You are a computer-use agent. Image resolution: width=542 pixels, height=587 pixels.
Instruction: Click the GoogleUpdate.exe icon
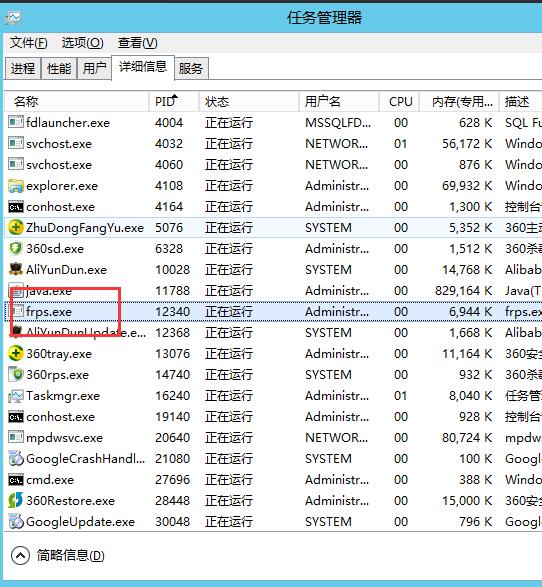(16, 521)
